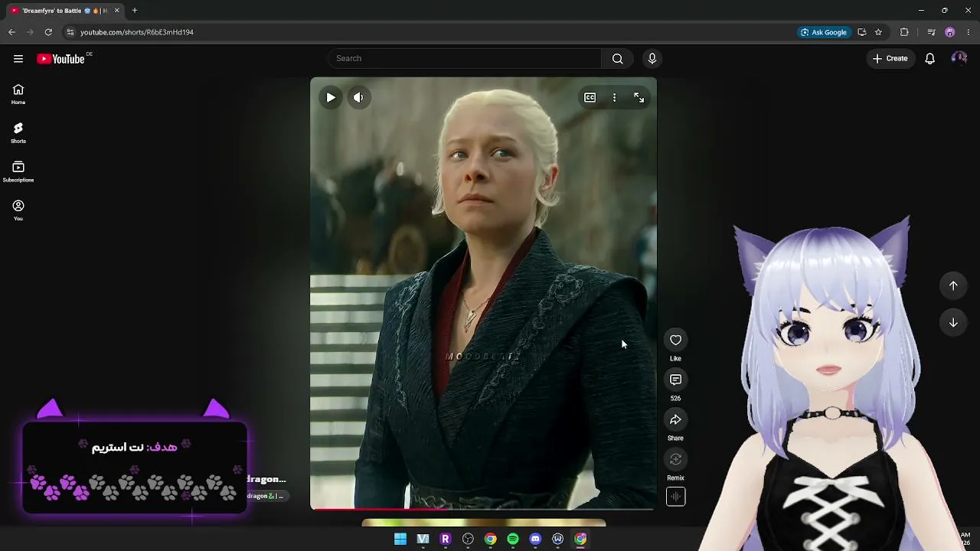Click the youtube.com/shorts address bar URL

pyautogui.click(x=137, y=32)
